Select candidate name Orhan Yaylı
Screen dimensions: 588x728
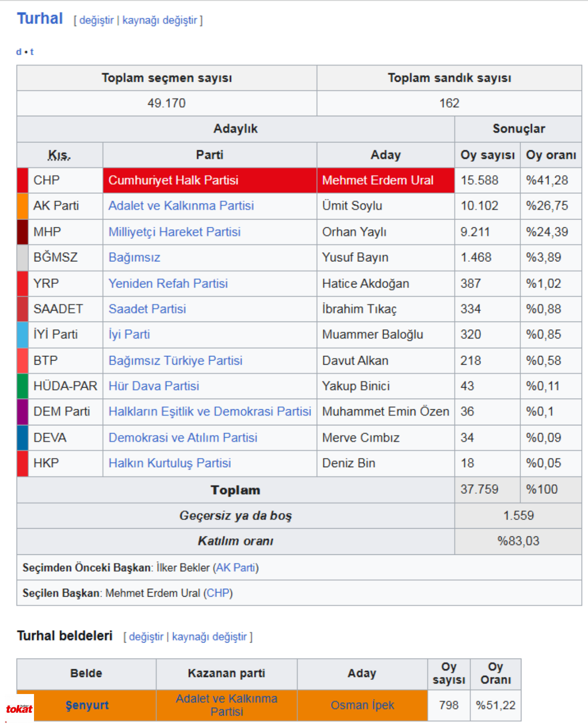point(354,231)
